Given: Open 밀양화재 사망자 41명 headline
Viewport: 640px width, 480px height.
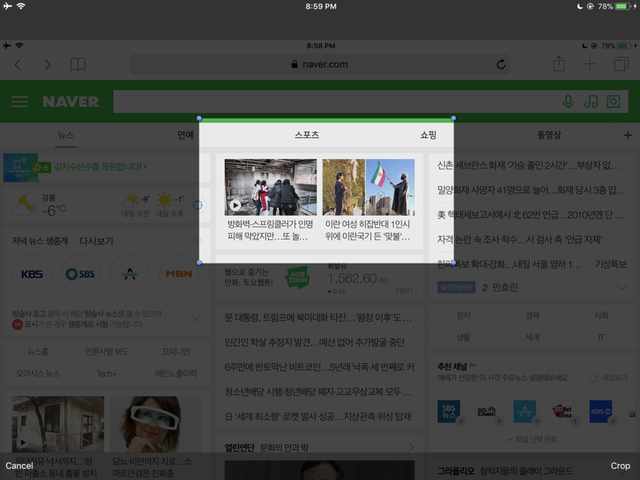Looking at the screenshot, I should click(x=531, y=190).
